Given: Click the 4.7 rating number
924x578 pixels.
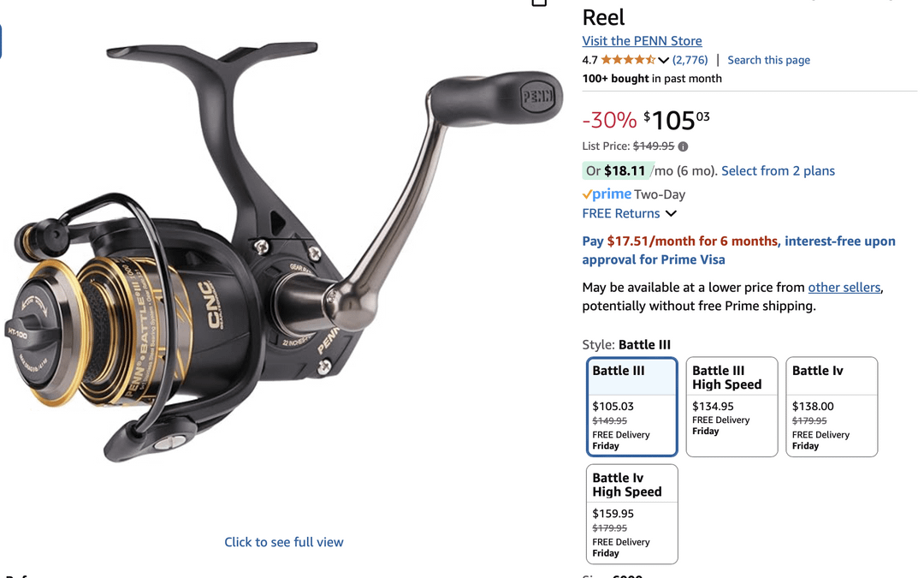Looking at the screenshot, I should (589, 60).
